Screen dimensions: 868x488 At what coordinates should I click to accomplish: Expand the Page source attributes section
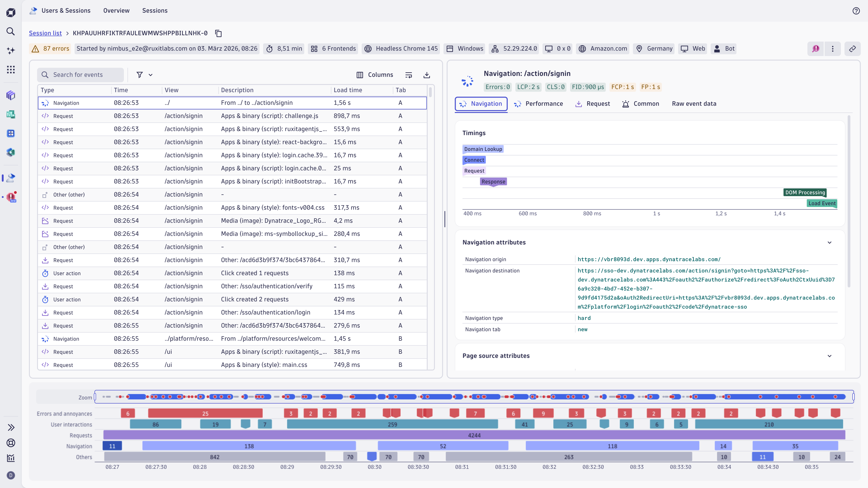[x=830, y=356]
